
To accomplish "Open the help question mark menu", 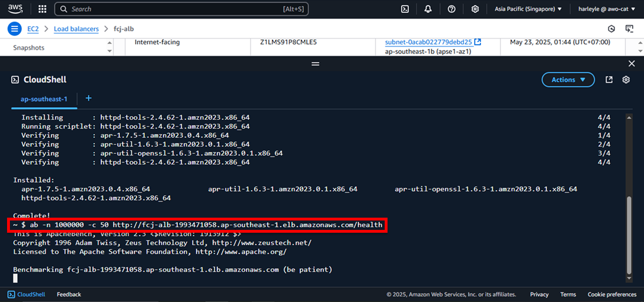I will (x=452, y=9).
